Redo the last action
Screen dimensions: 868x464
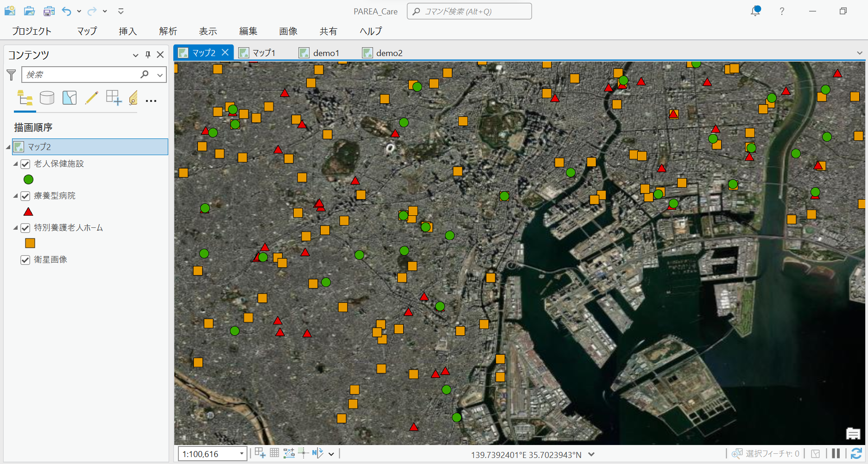92,11
